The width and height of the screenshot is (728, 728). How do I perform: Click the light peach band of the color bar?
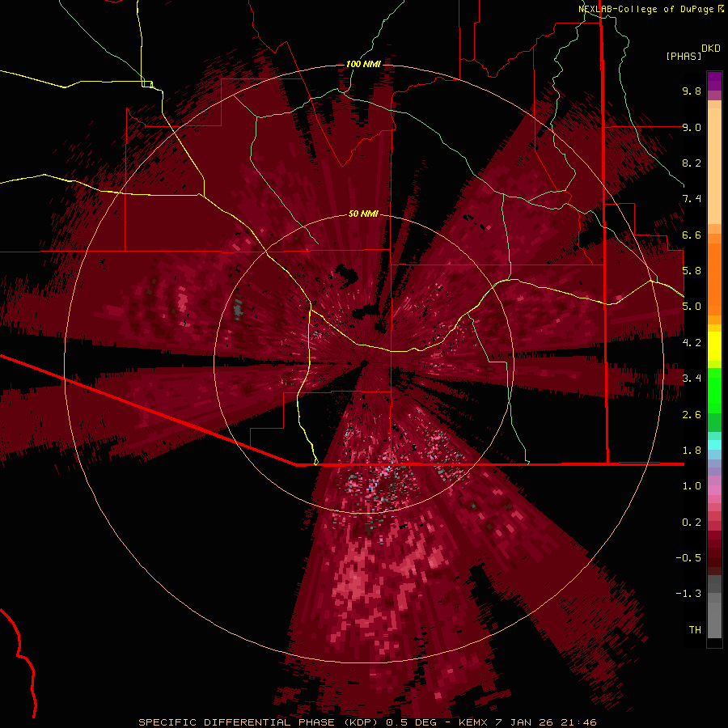pyautogui.click(x=714, y=166)
